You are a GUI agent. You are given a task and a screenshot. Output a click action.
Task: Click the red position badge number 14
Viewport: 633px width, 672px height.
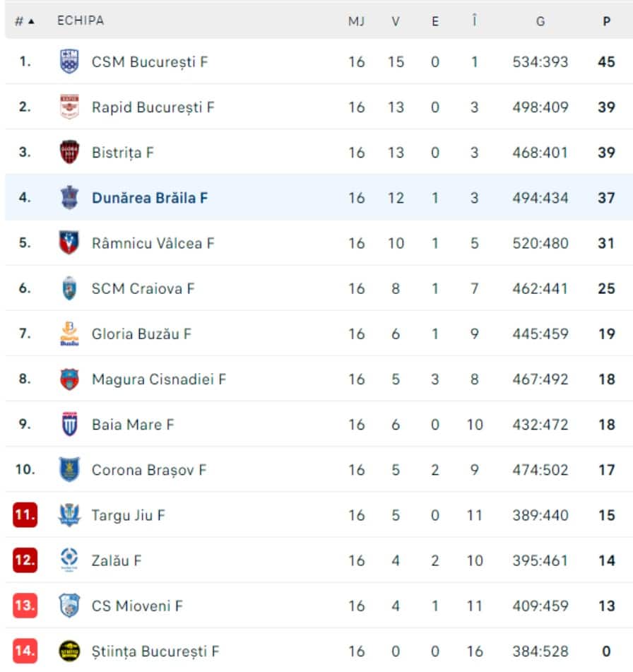25,651
